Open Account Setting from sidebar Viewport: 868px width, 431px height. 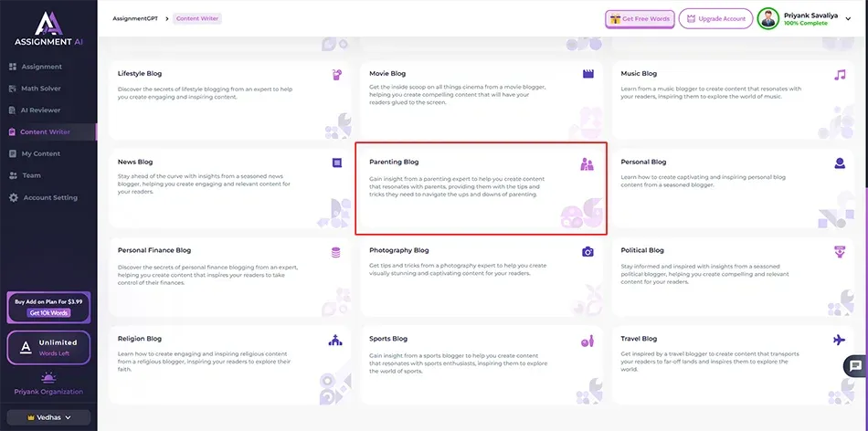pyautogui.click(x=50, y=197)
